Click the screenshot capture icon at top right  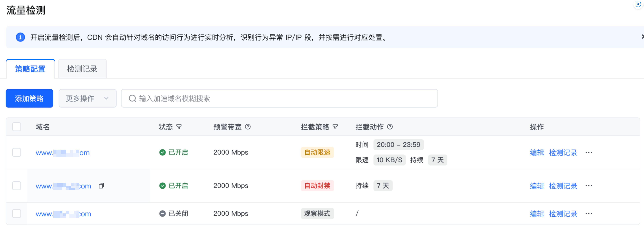638,4
